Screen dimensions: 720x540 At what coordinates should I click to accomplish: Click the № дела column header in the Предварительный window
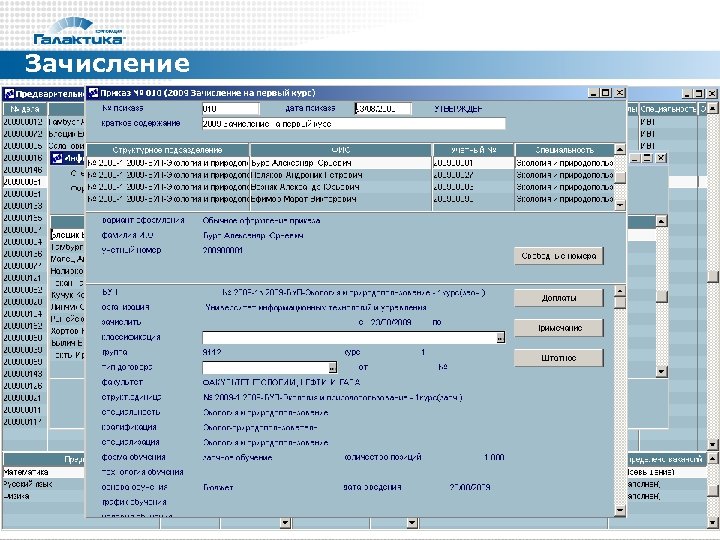click(25, 109)
